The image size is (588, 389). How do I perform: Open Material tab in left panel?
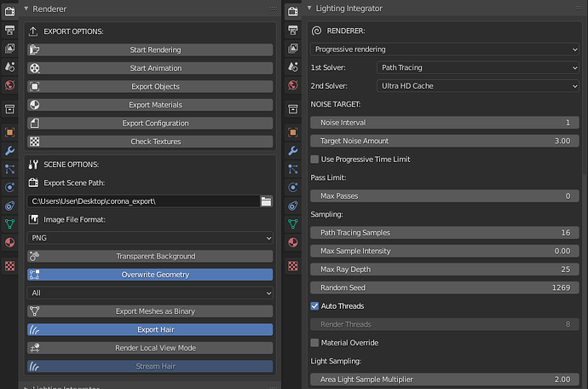click(9, 242)
